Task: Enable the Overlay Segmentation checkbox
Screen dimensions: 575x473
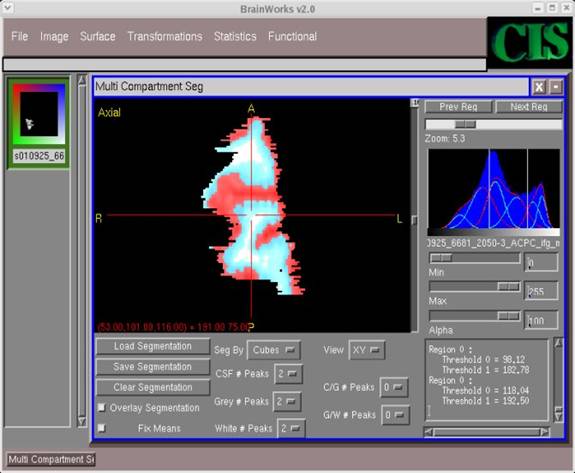Action: pos(102,407)
